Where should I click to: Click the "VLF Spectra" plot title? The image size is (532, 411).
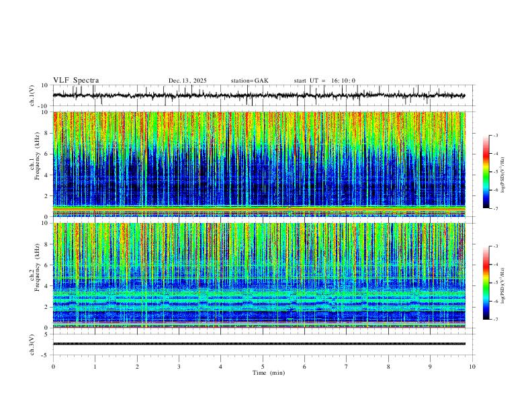coord(76,81)
